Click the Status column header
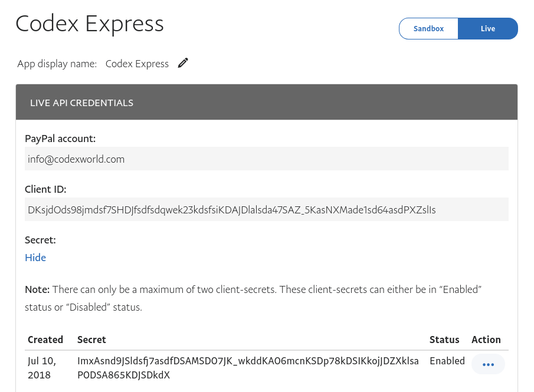The width and height of the screenshot is (534, 392). pos(444,340)
